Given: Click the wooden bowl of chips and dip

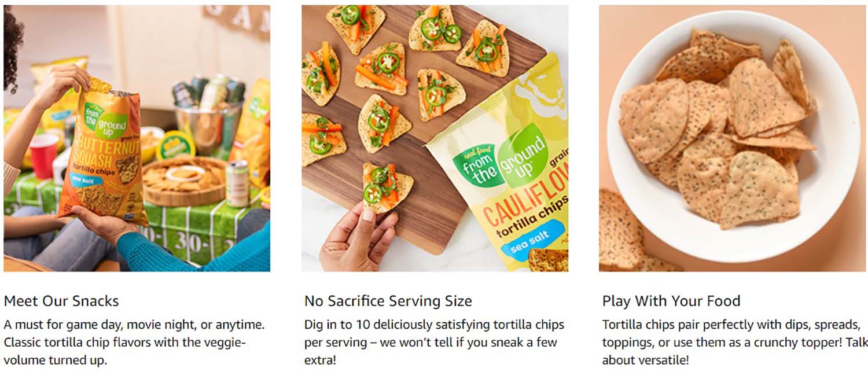Looking at the screenshot, I should (x=184, y=181).
